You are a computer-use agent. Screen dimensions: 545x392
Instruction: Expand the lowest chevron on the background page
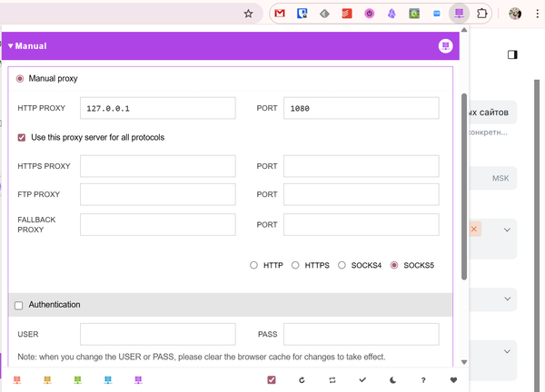[507, 351]
